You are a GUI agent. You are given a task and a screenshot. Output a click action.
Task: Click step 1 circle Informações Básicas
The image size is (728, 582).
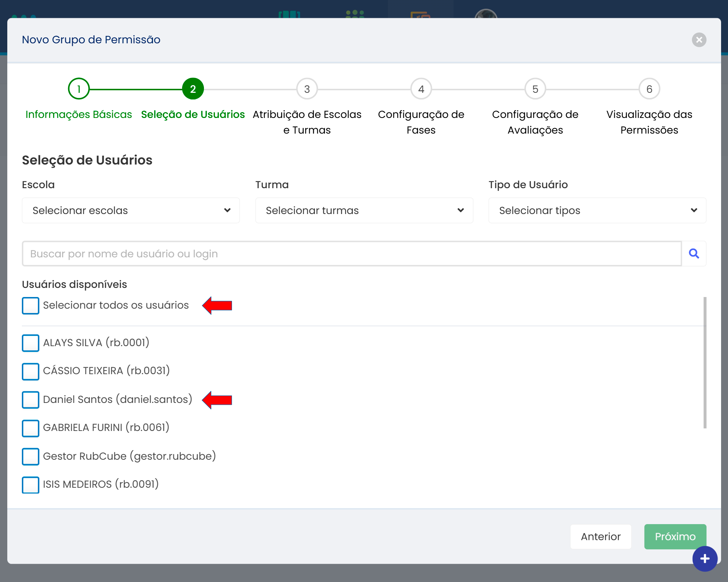tap(79, 89)
